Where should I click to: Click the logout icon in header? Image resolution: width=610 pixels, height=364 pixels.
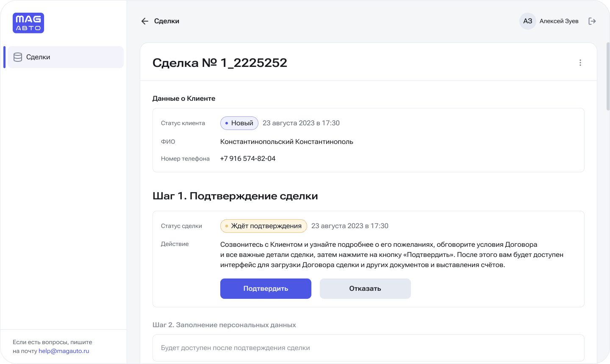pyautogui.click(x=592, y=21)
